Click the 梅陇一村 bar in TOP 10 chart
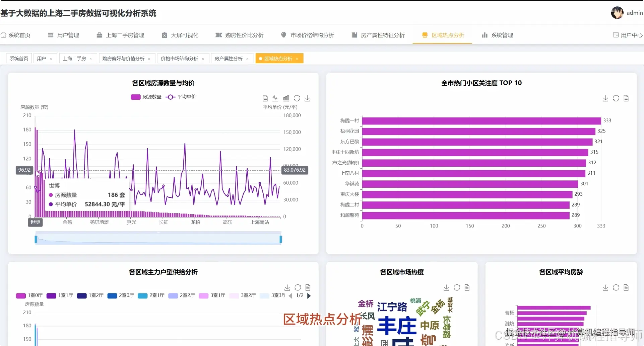 coord(481,120)
